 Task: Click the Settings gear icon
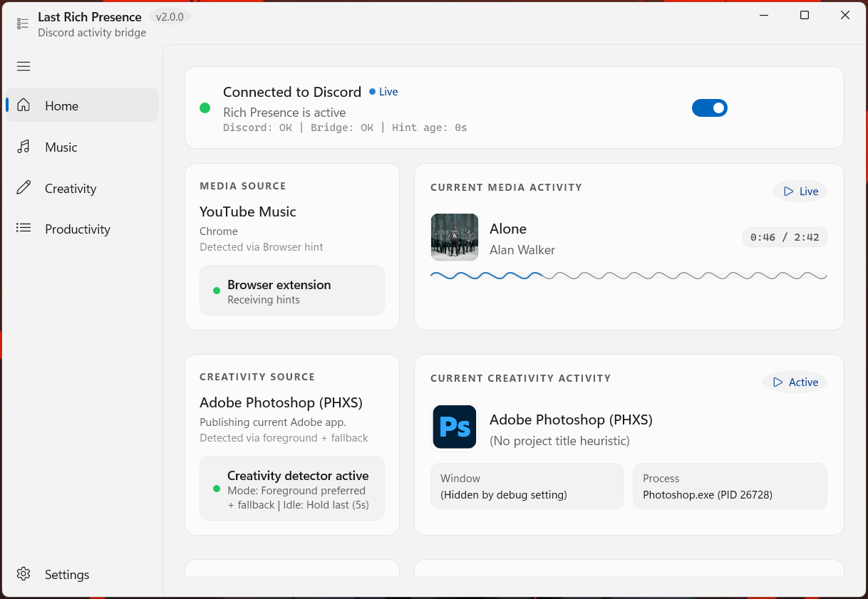click(24, 574)
